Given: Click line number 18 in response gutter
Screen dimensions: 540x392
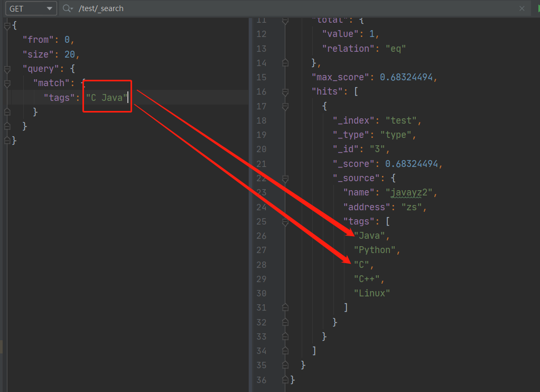Looking at the screenshot, I should (262, 120).
